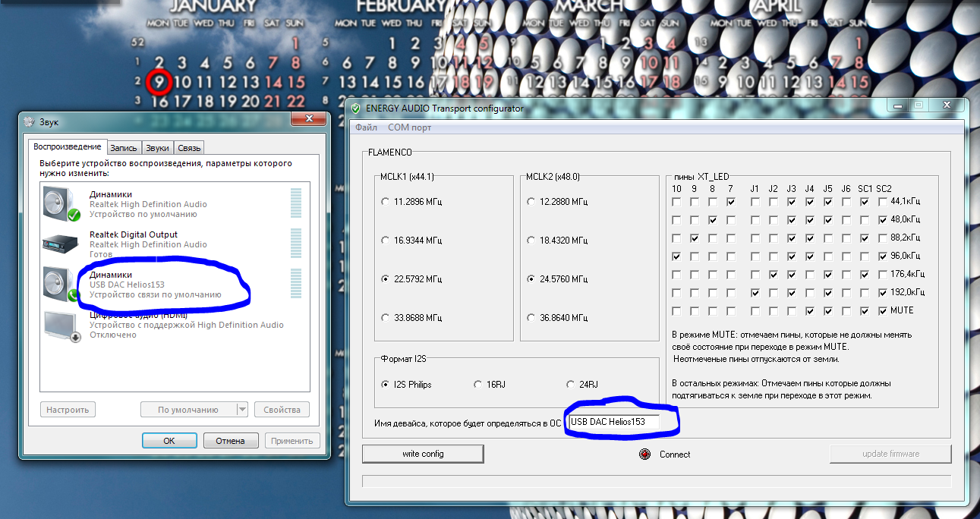The image size is (980, 519).
Task: Select the Realtek Digital Output device icon
Action: (61, 244)
